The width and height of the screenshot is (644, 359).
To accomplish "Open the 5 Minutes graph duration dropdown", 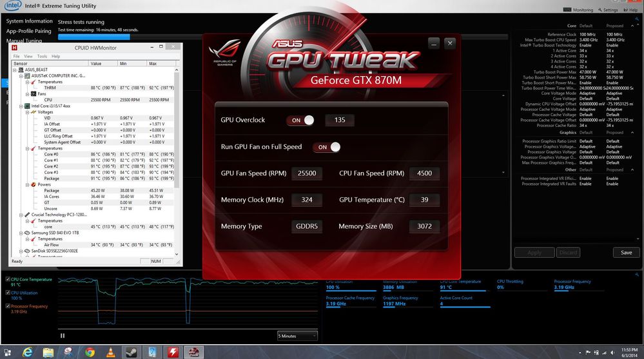I will click(x=297, y=336).
